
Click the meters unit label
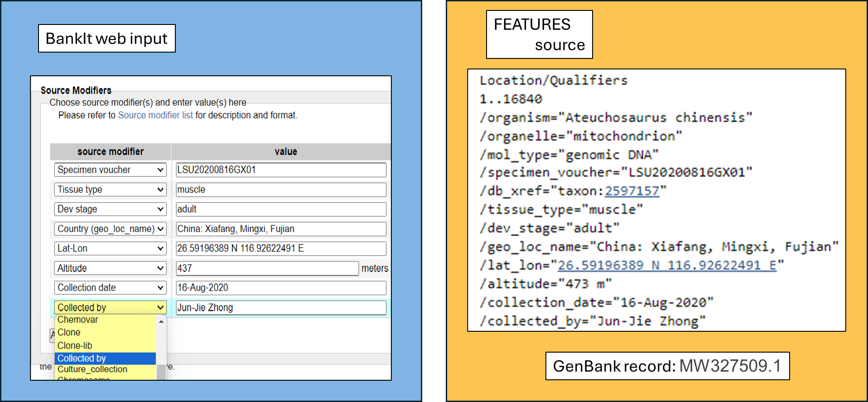pos(375,268)
